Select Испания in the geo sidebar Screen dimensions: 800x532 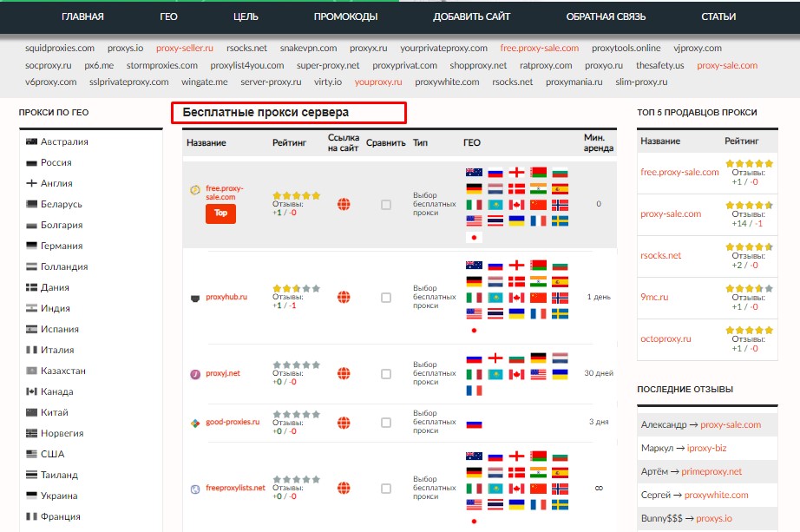pyautogui.click(x=60, y=329)
